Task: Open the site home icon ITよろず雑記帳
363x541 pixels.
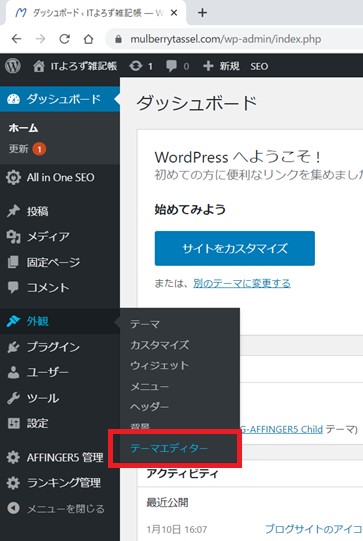Action: (39, 66)
